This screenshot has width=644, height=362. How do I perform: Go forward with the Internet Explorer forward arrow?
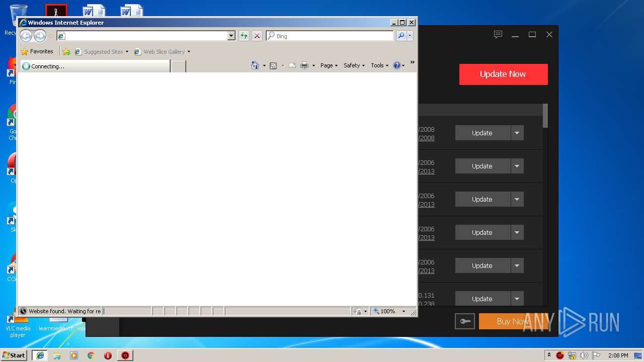[x=40, y=36]
